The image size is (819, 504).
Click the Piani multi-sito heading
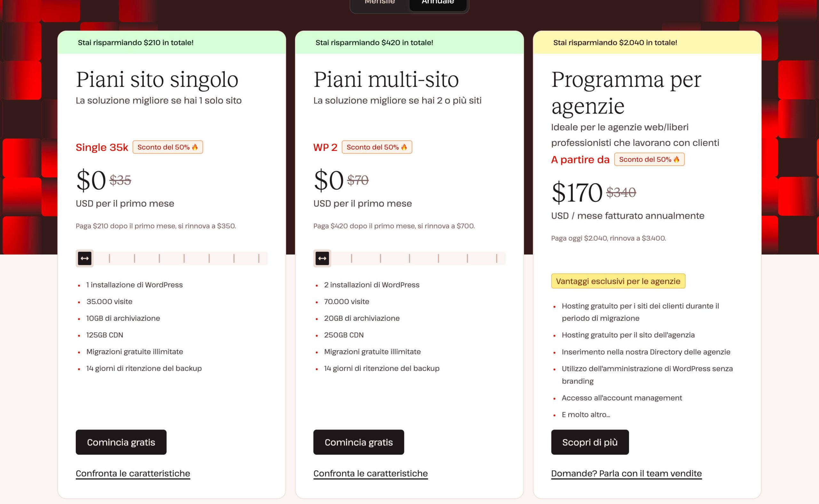point(386,80)
